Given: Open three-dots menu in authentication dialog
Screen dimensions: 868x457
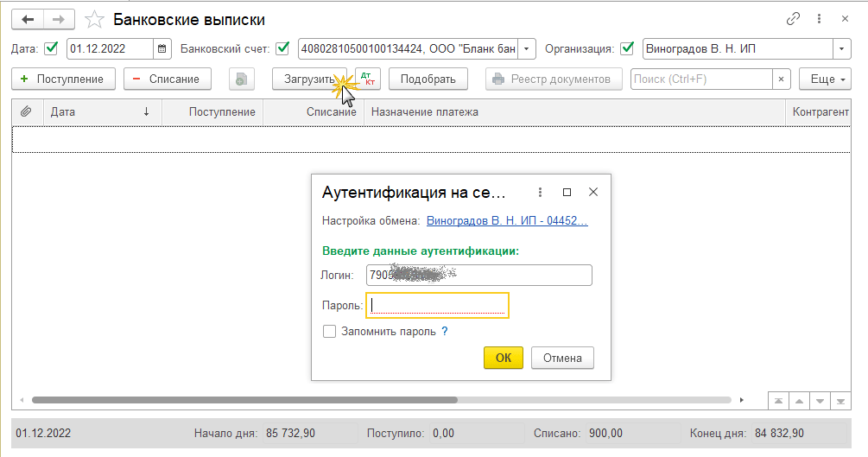Looking at the screenshot, I should click(540, 193).
